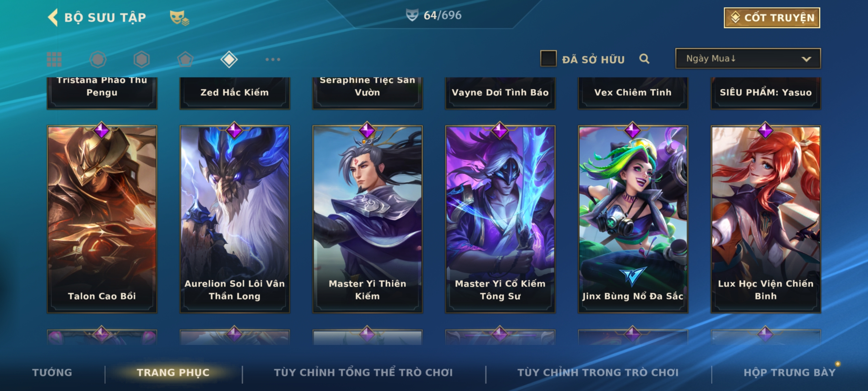
Task: Select the circular gem rarity filter
Action: [x=98, y=59]
